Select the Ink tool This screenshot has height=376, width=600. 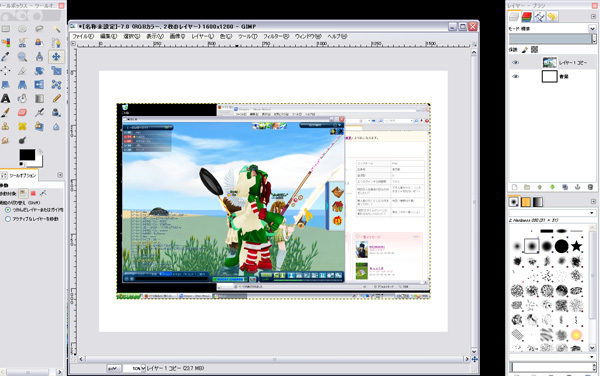click(56, 112)
